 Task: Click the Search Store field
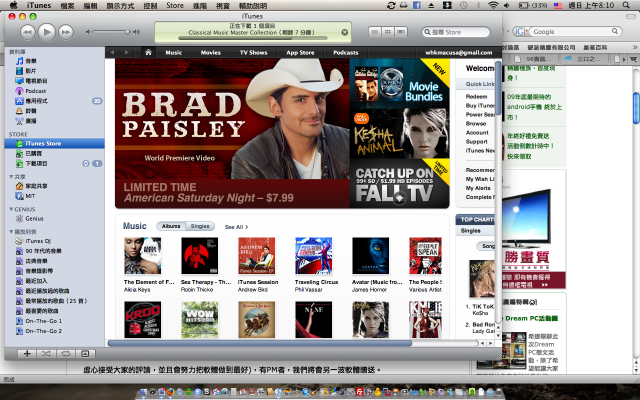click(x=456, y=32)
